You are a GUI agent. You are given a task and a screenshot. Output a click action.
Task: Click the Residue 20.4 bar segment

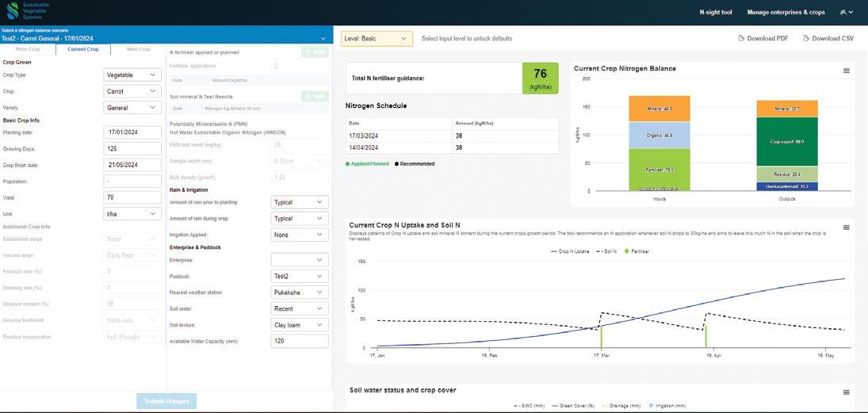click(x=786, y=174)
